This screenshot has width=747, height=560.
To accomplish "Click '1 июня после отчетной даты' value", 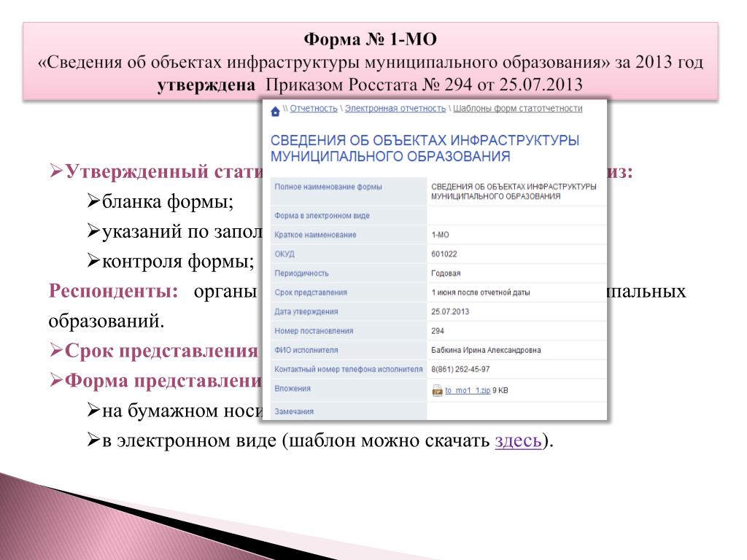I will coord(480,292).
